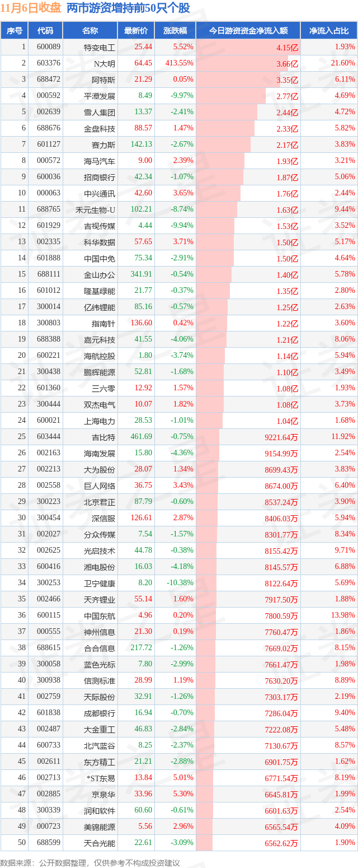Select stock name 禾元生物-U
The height and width of the screenshot is (868, 358).
click(95, 210)
